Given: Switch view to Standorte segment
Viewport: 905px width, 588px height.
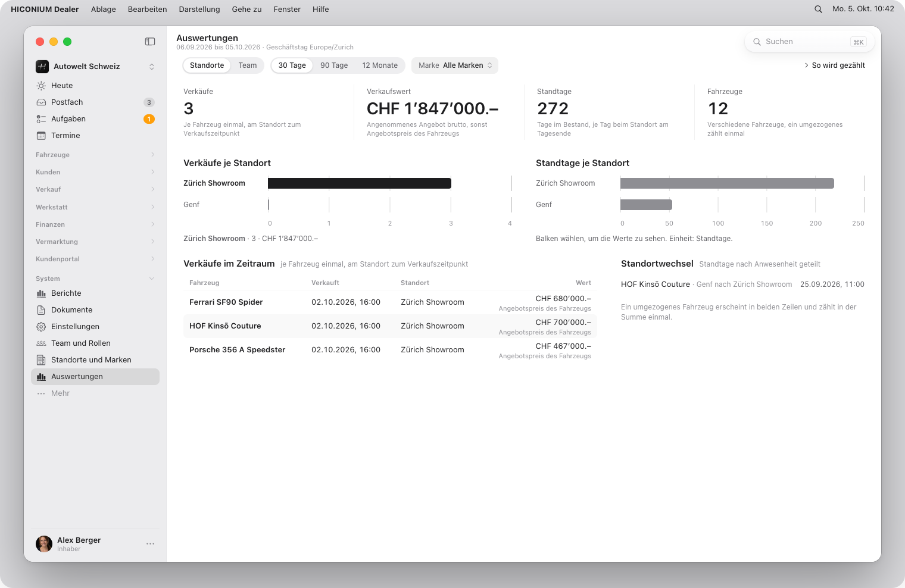Looking at the screenshot, I should point(207,65).
